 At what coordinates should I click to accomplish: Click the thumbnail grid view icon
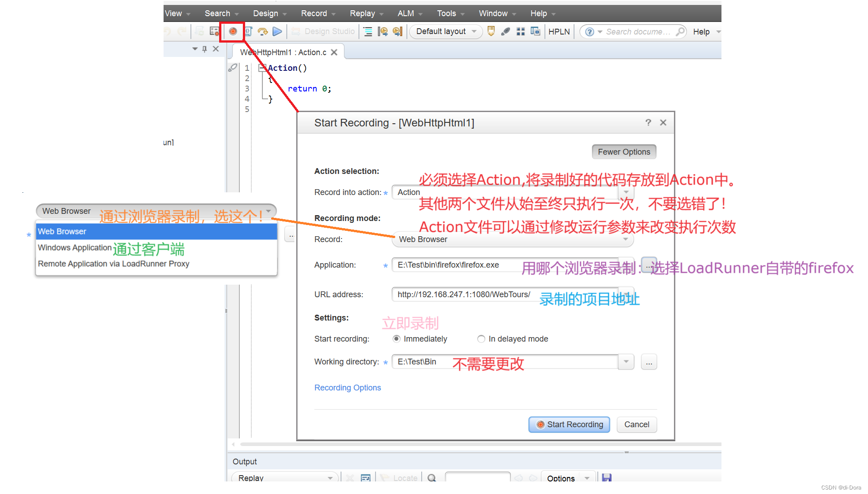(x=520, y=31)
